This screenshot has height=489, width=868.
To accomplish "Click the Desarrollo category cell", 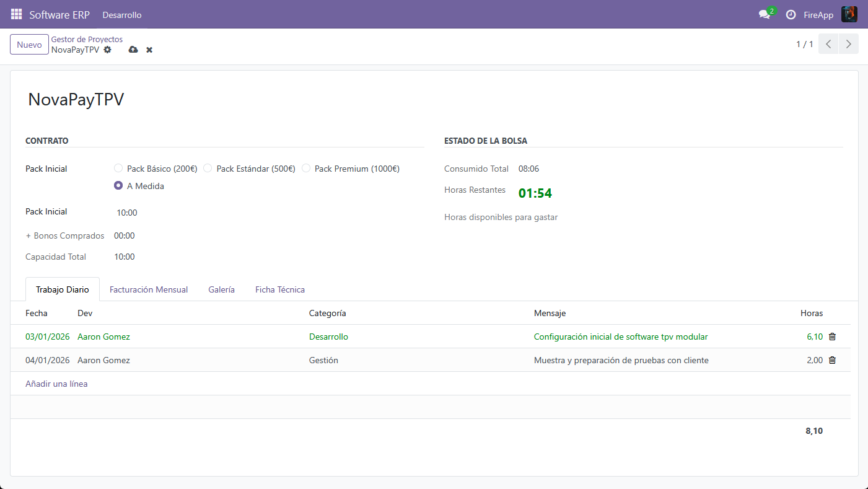I will pos(329,337).
